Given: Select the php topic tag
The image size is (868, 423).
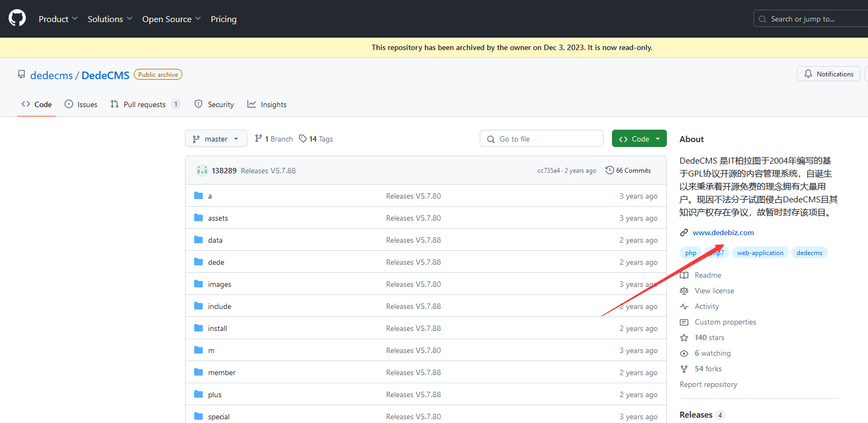Looking at the screenshot, I should pos(691,253).
